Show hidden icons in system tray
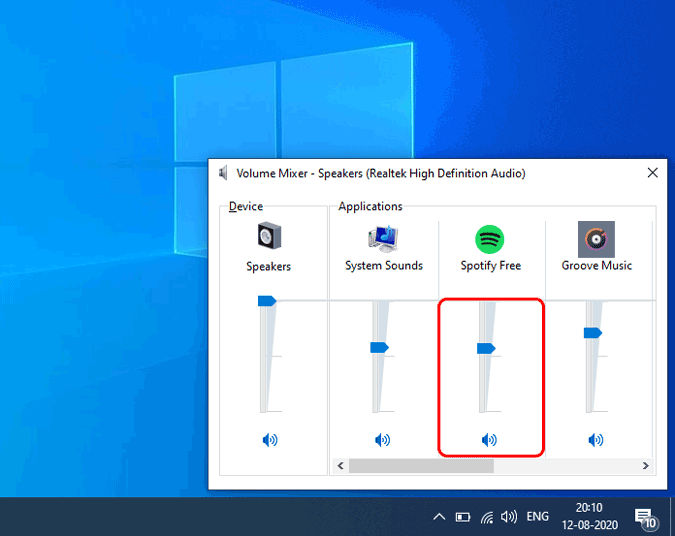The image size is (675, 536). (x=439, y=517)
